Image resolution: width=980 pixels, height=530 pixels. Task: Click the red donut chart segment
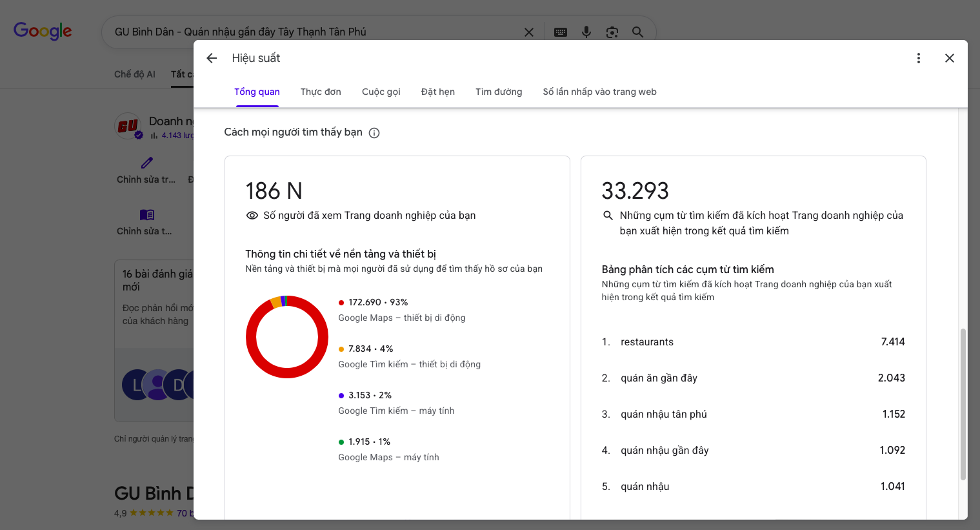click(287, 373)
